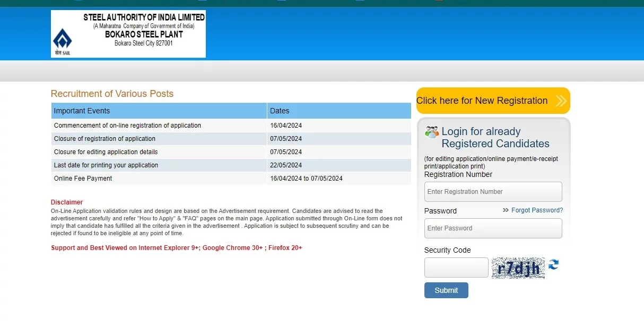Click the red Disclaimer heading
The height and width of the screenshot is (321, 644).
click(x=67, y=202)
